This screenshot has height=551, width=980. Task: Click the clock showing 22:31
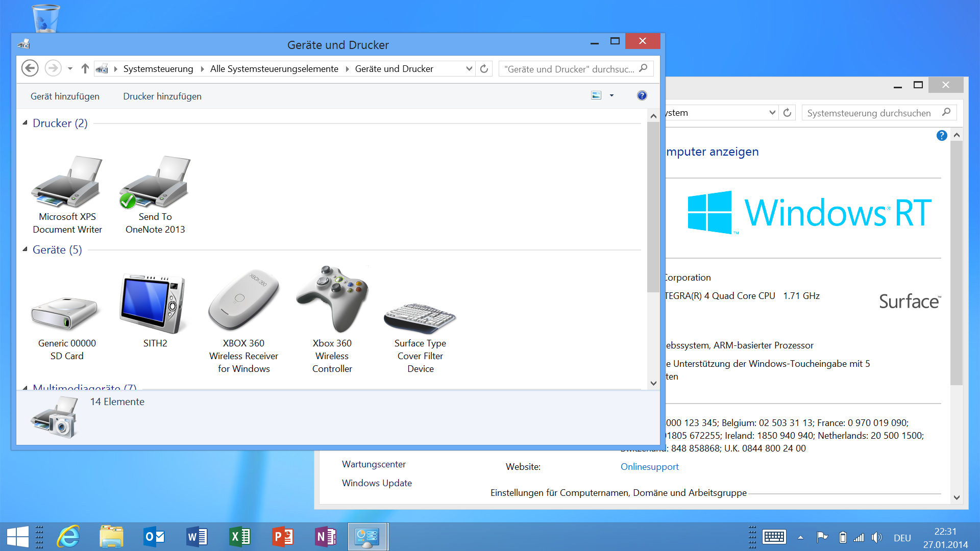point(945,531)
